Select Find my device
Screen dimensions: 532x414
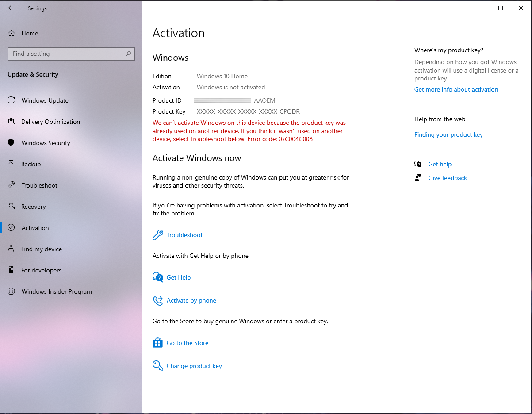pyautogui.click(x=41, y=249)
